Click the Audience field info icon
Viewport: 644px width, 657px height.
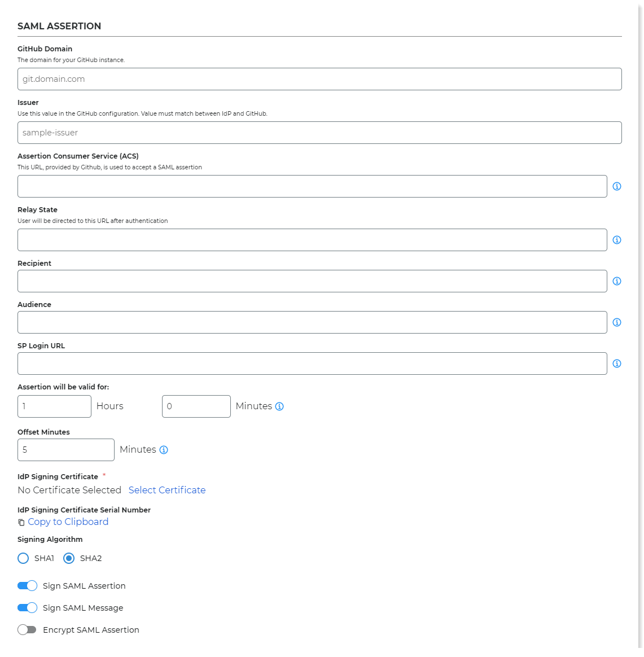point(617,322)
